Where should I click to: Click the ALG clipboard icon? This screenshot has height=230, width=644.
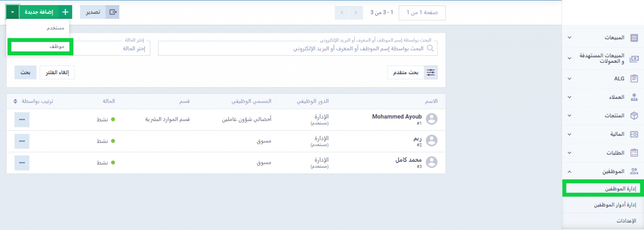pos(634,78)
